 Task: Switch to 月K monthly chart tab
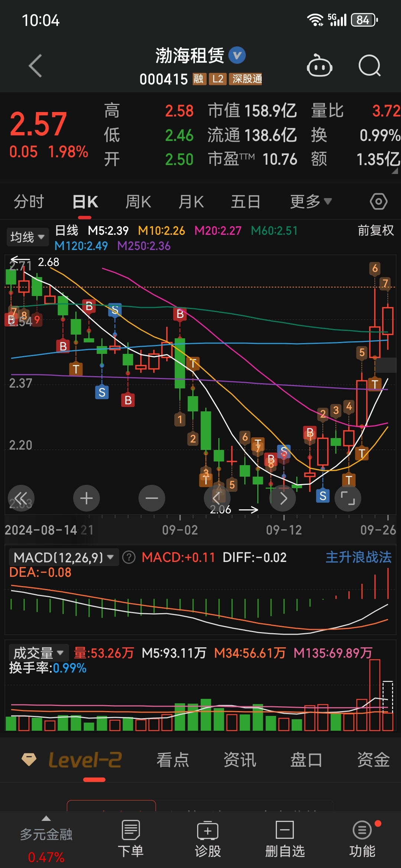tap(191, 202)
